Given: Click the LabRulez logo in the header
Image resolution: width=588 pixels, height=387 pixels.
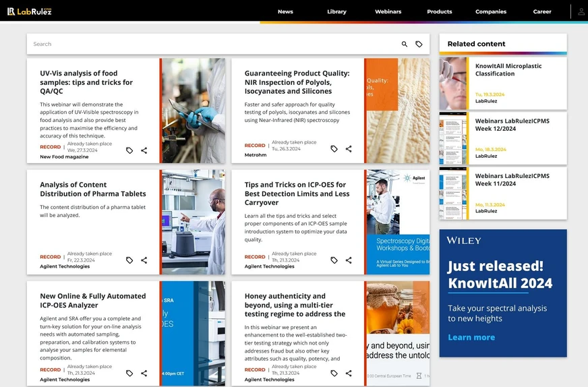Looking at the screenshot, I should [x=29, y=11].
